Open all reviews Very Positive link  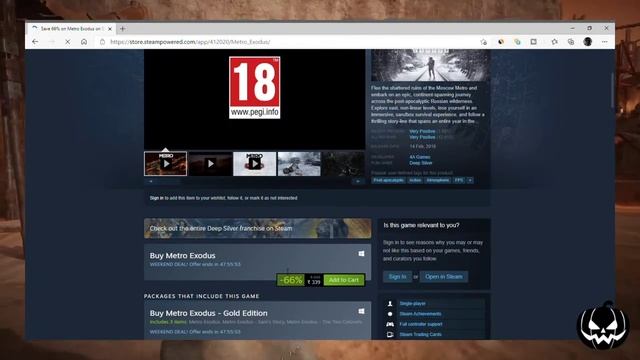[422, 137]
